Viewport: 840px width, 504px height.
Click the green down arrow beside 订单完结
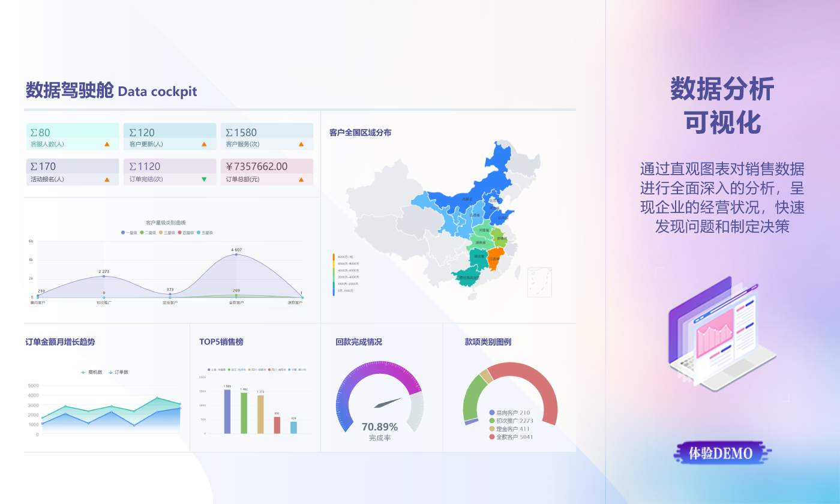click(204, 179)
